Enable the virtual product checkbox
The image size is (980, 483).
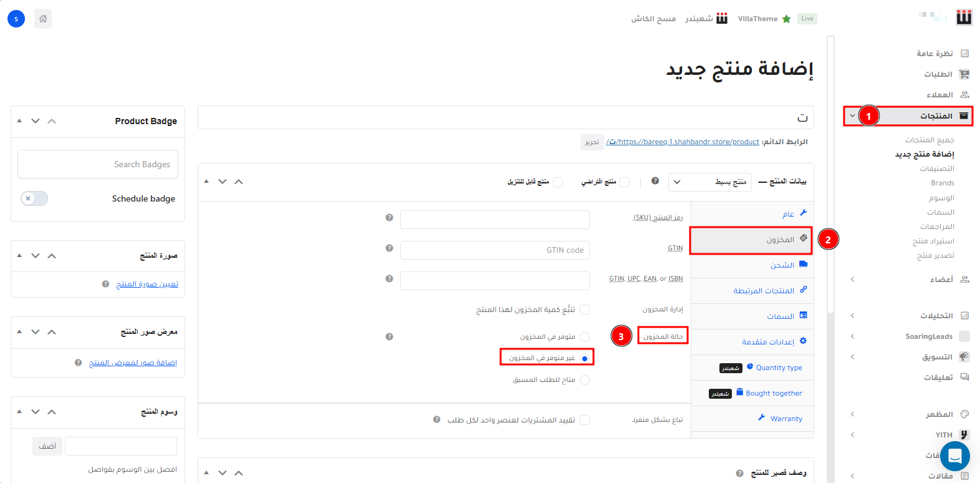click(625, 182)
